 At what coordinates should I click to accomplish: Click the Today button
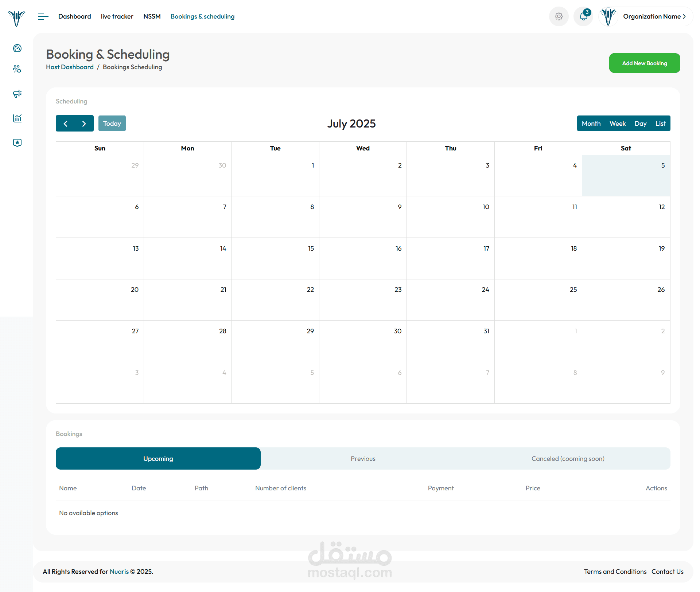coord(112,124)
